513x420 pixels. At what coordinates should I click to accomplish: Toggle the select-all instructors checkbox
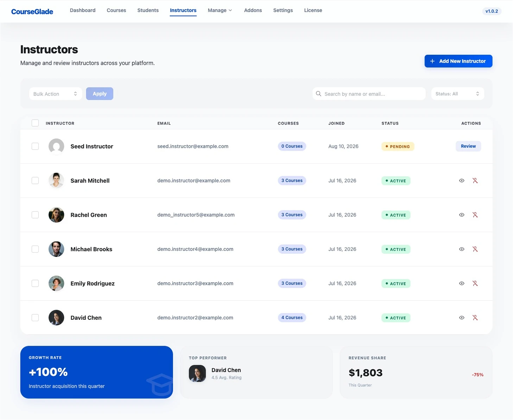tap(35, 123)
